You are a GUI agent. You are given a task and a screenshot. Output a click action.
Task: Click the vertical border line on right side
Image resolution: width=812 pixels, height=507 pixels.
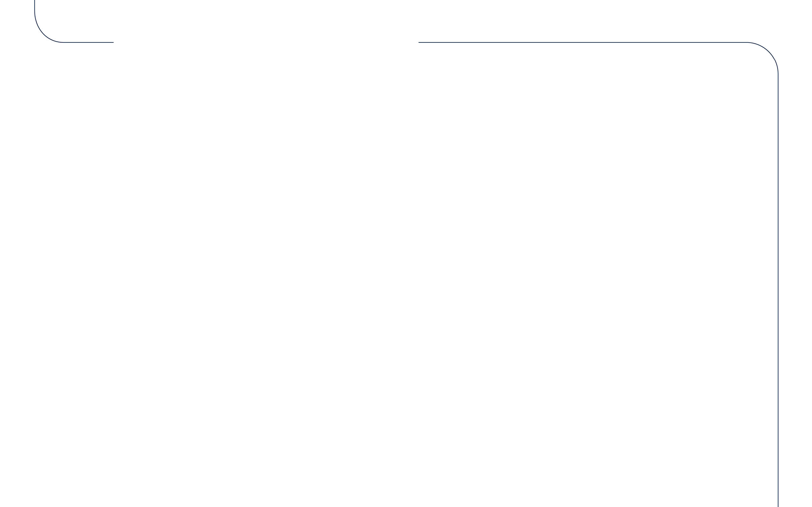778,290
